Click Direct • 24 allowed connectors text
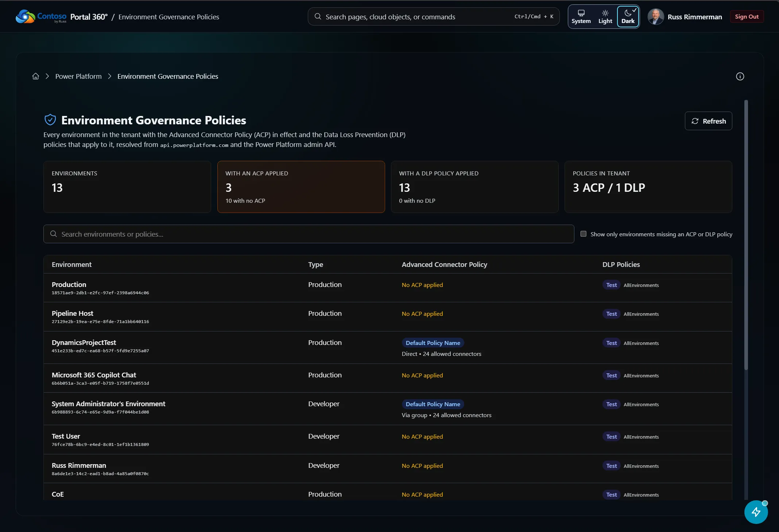The image size is (779, 532). click(x=441, y=354)
